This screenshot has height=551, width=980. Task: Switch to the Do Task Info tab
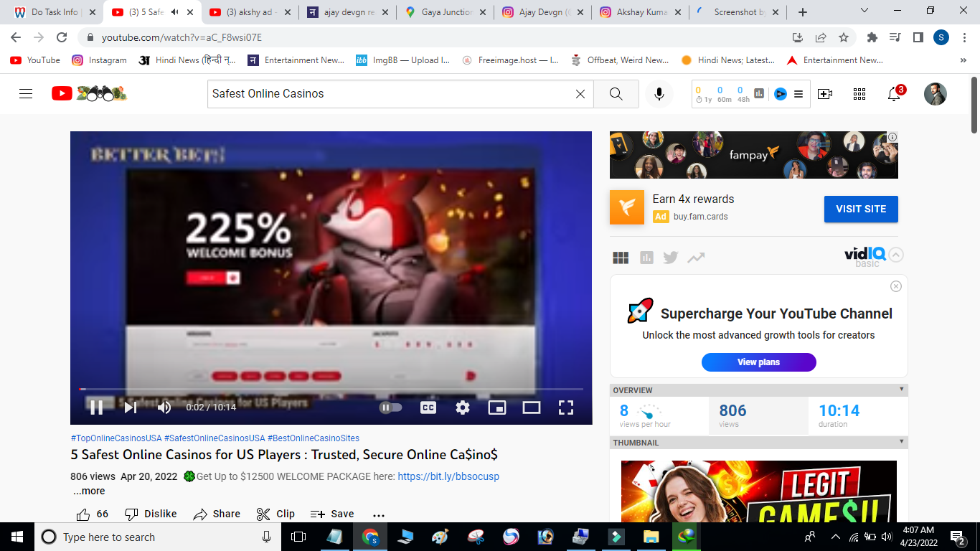tap(55, 12)
